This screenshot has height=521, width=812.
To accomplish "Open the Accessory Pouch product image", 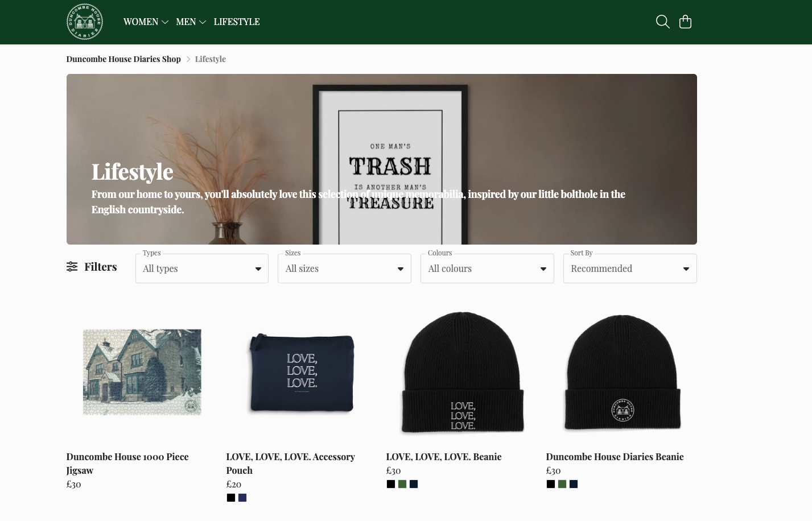I will 302,373.
